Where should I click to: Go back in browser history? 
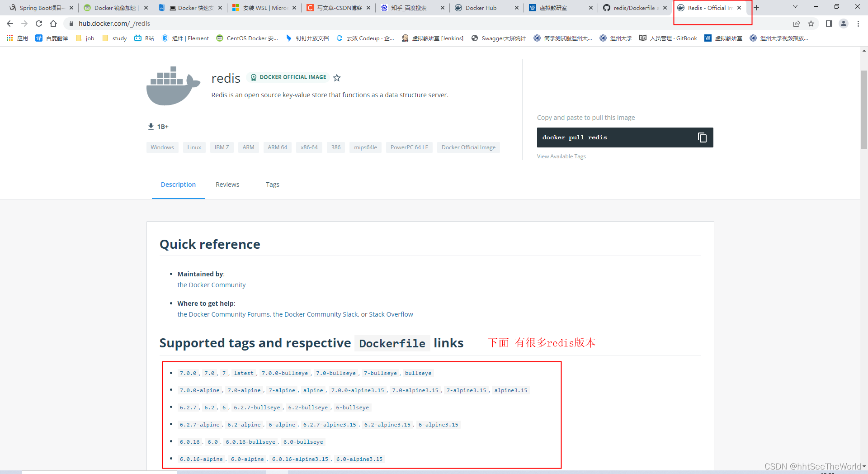10,24
